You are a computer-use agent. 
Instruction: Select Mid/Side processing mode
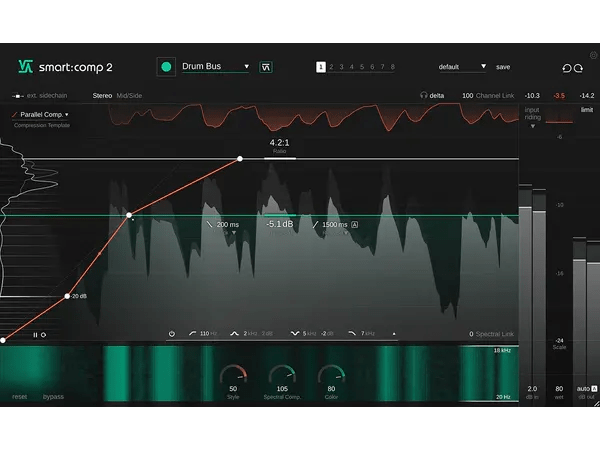129,96
